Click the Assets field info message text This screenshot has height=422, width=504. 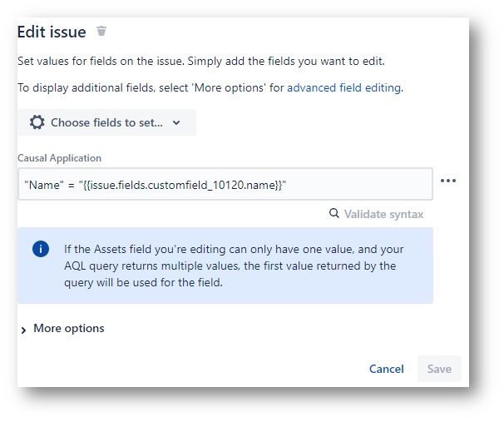pos(234,266)
